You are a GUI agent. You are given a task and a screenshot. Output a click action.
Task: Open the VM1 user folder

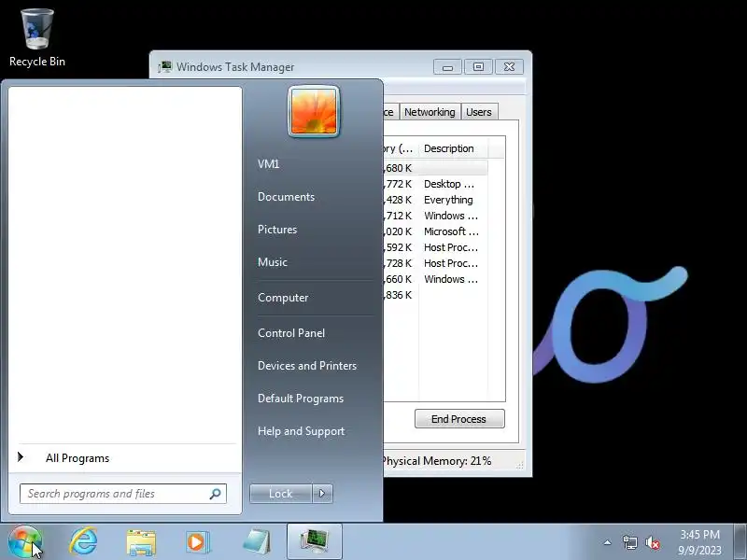click(268, 164)
